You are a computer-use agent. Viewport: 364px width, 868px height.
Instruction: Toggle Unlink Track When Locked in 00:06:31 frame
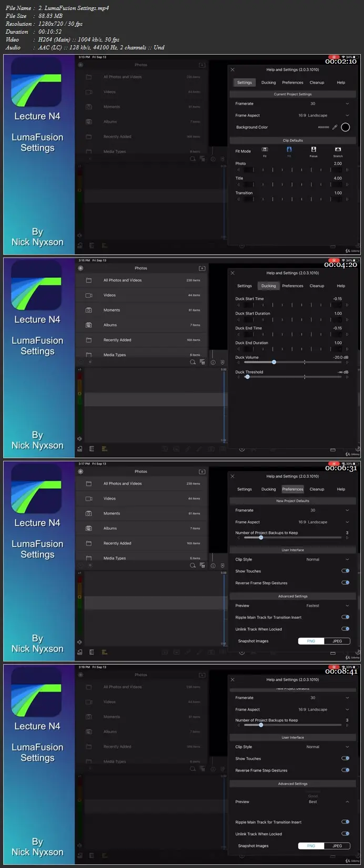(346, 629)
